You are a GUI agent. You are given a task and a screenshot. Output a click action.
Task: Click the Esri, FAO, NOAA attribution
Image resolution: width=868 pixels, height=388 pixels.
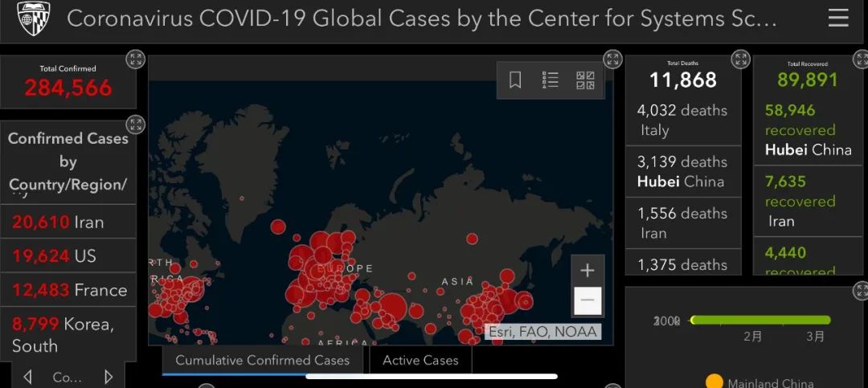coord(542,332)
